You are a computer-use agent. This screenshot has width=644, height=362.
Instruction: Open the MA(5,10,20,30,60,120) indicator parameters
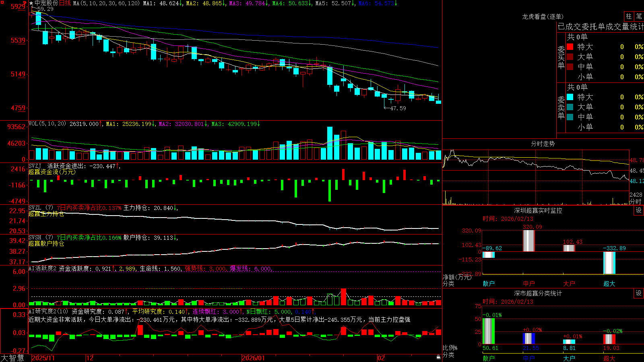point(106,3)
